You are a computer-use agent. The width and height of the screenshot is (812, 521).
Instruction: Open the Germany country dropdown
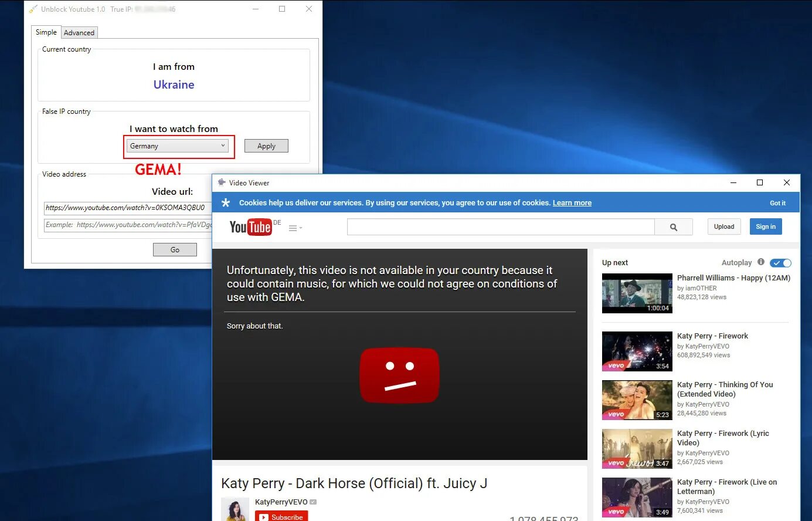pos(177,146)
